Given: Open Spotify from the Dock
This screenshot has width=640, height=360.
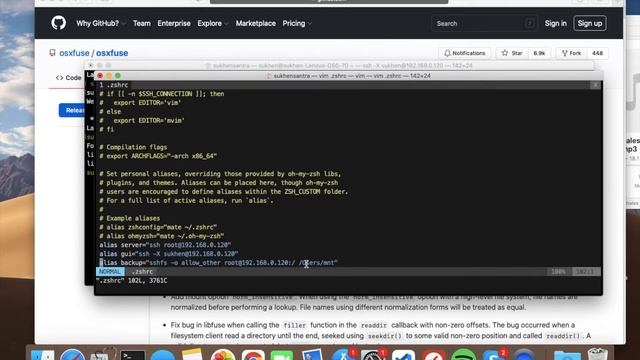Looking at the screenshot, I should (x=464, y=355).
